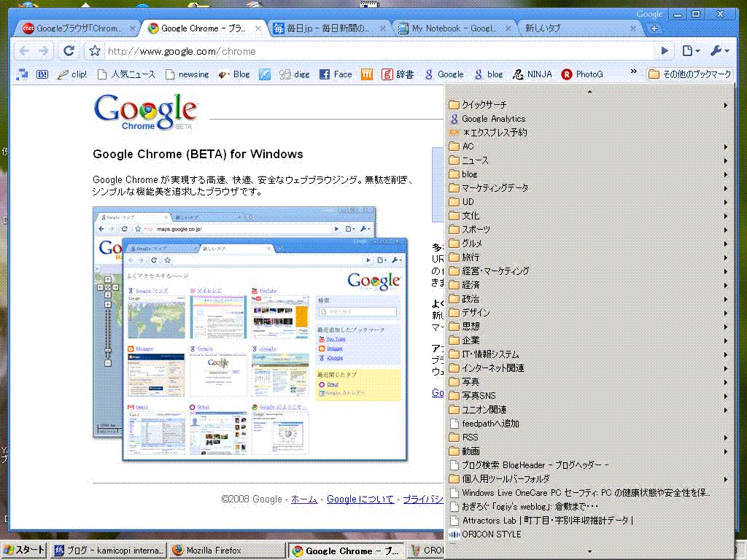Expand the クイックサーチ folder

click(589, 105)
